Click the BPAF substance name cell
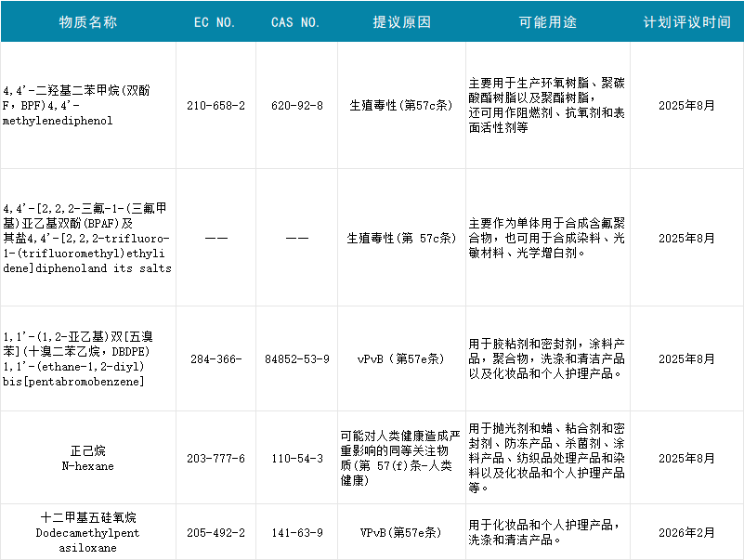The height and width of the screenshot is (560, 744). [87, 239]
